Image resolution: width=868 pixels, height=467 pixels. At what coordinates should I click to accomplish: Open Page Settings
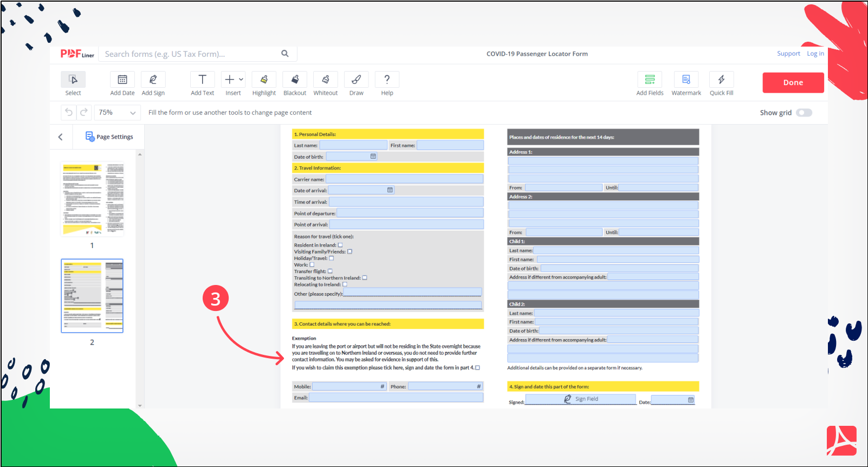click(x=109, y=137)
